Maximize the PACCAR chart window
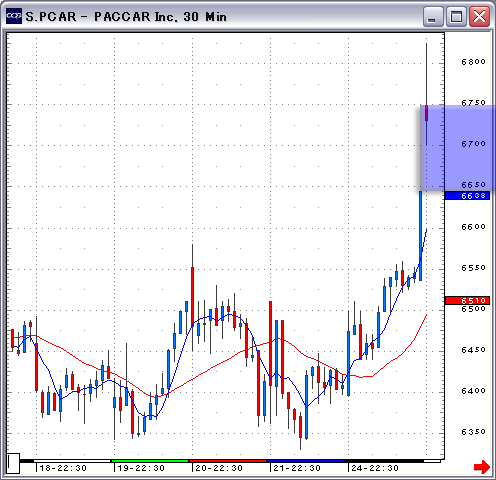The height and width of the screenshot is (480, 496). tap(456, 16)
